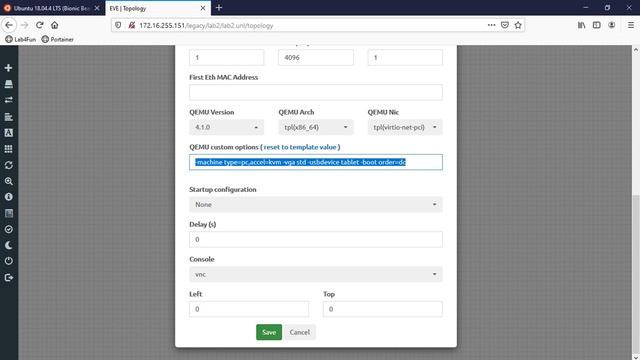Toggle the Firefox sidebar view icon
The width and height of the screenshot is (640, 360).
pos(597,25)
